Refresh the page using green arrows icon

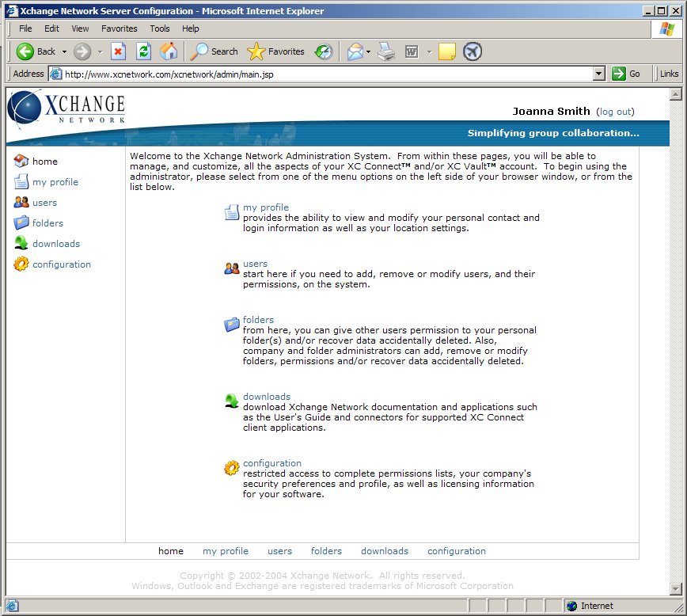click(143, 51)
